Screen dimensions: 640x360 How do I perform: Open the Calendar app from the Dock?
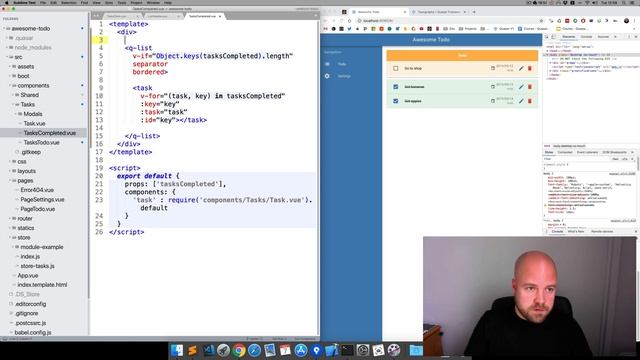point(285,350)
